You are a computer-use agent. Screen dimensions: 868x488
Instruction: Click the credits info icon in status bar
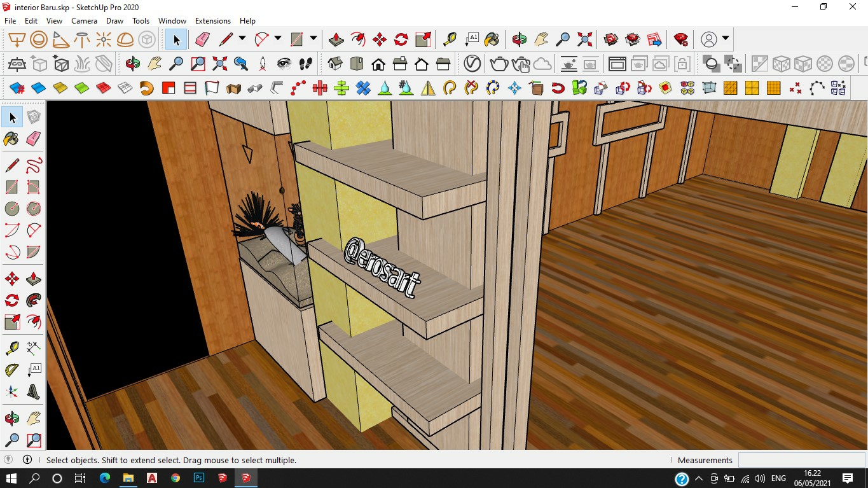27,459
